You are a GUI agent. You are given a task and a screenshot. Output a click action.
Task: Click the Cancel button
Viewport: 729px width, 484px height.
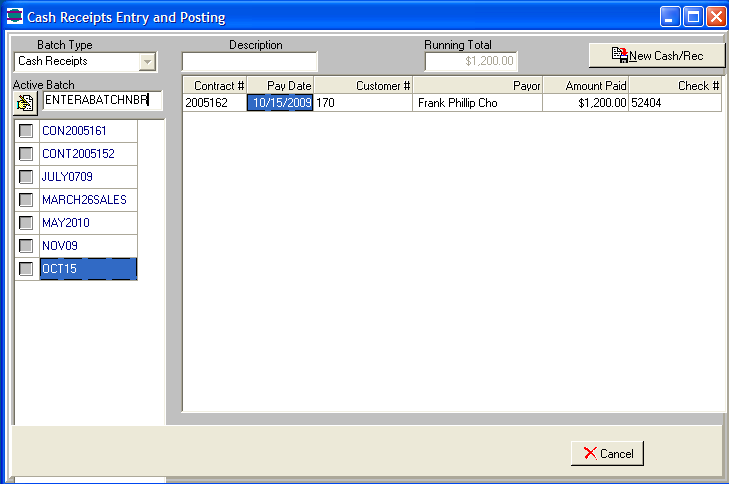(x=607, y=453)
